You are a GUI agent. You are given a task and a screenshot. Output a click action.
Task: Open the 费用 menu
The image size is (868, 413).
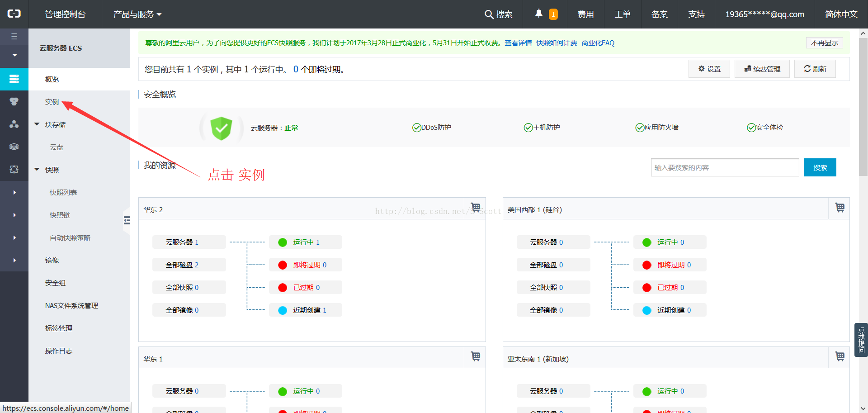pyautogui.click(x=585, y=14)
